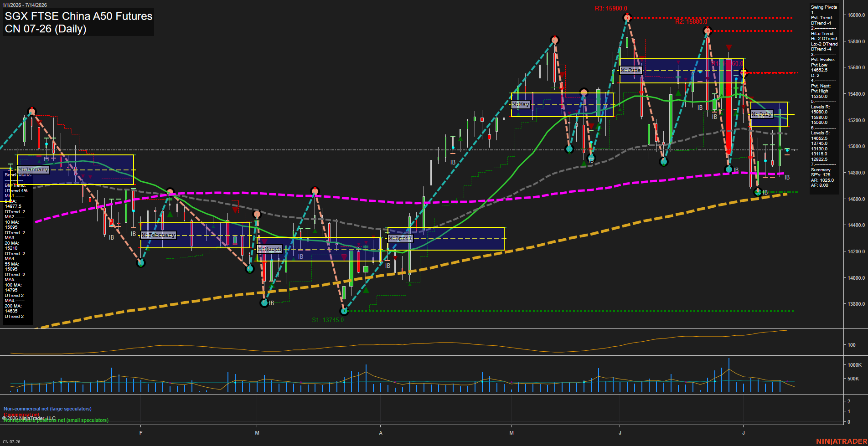Click the 16000.0 price axis label
The width and height of the screenshot is (868, 446).
click(x=856, y=15)
